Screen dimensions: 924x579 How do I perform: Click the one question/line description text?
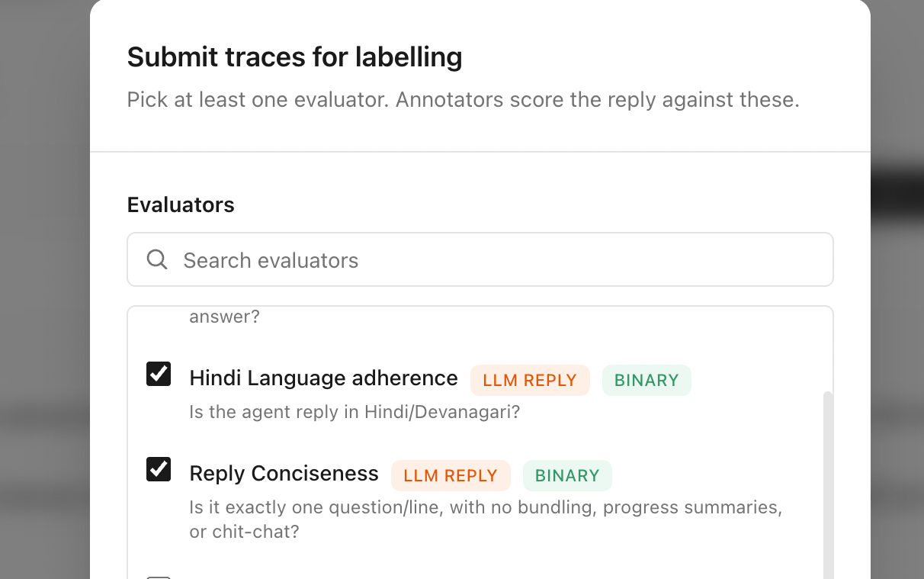point(486,519)
